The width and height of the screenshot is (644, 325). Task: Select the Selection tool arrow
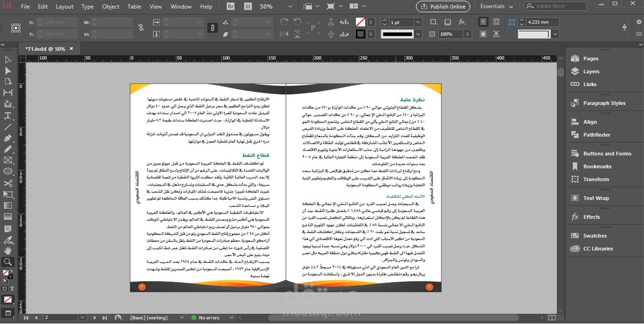tap(7, 60)
